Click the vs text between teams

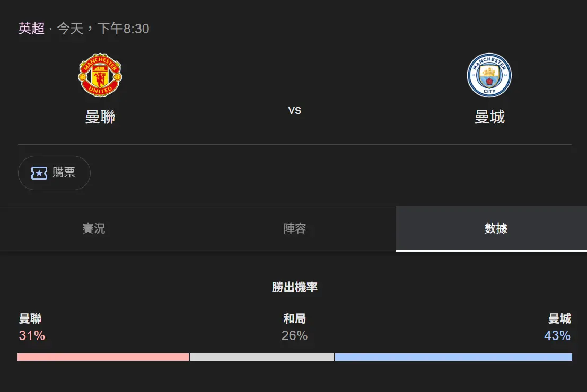(295, 110)
